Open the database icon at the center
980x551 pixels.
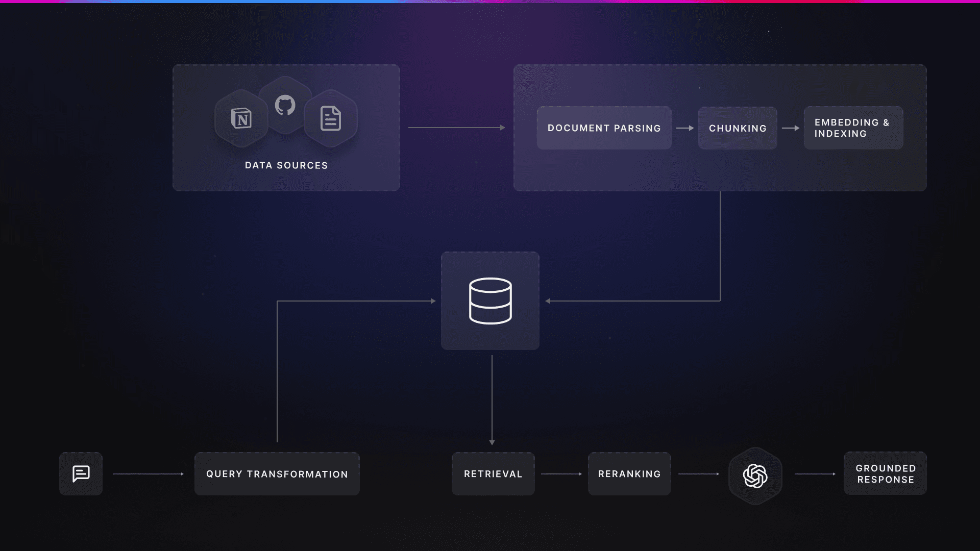pos(490,301)
